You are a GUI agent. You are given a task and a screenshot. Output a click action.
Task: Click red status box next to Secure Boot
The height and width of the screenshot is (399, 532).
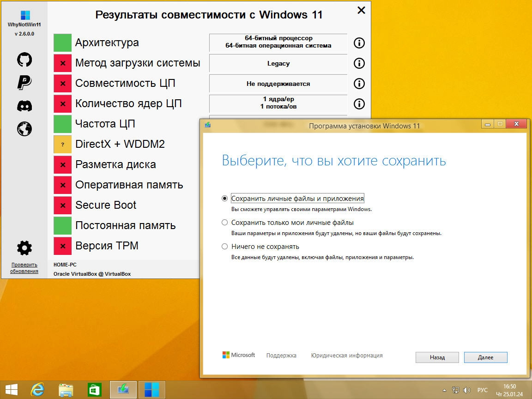pos(62,205)
